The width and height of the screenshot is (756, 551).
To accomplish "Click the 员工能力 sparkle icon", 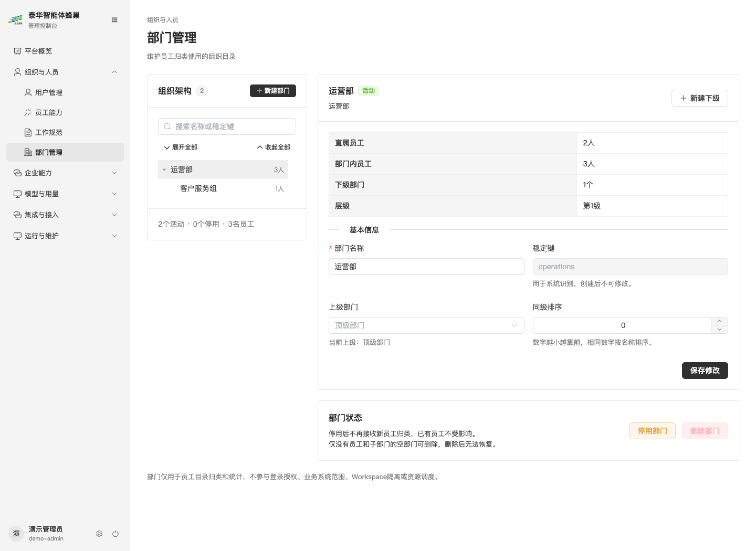I will pyautogui.click(x=28, y=112).
